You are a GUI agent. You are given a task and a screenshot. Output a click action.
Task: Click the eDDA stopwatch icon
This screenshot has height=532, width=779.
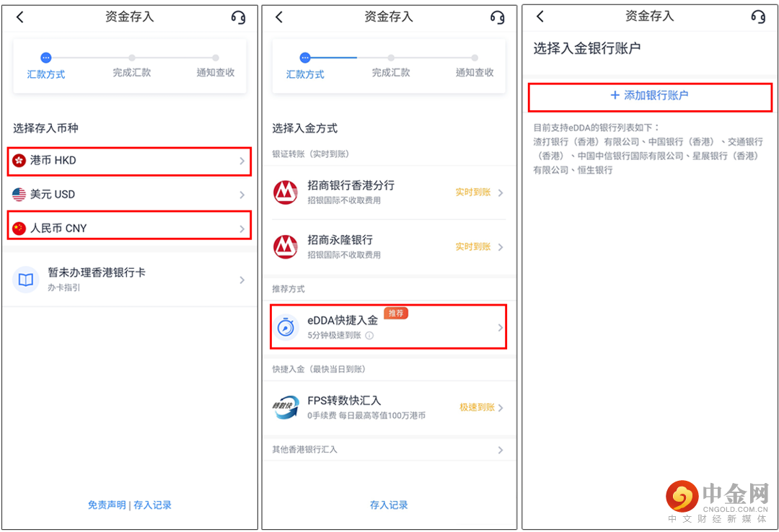pyautogui.click(x=286, y=327)
